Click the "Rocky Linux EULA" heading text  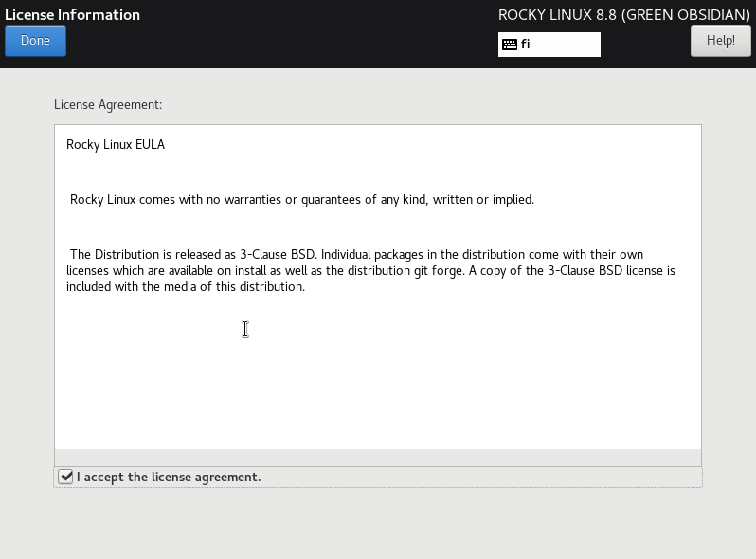(116, 145)
